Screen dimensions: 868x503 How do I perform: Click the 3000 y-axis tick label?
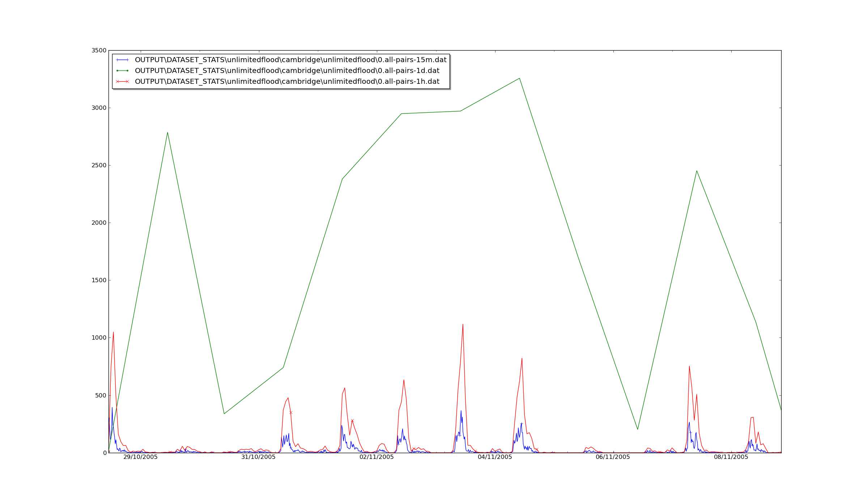(x=99, y=108)
